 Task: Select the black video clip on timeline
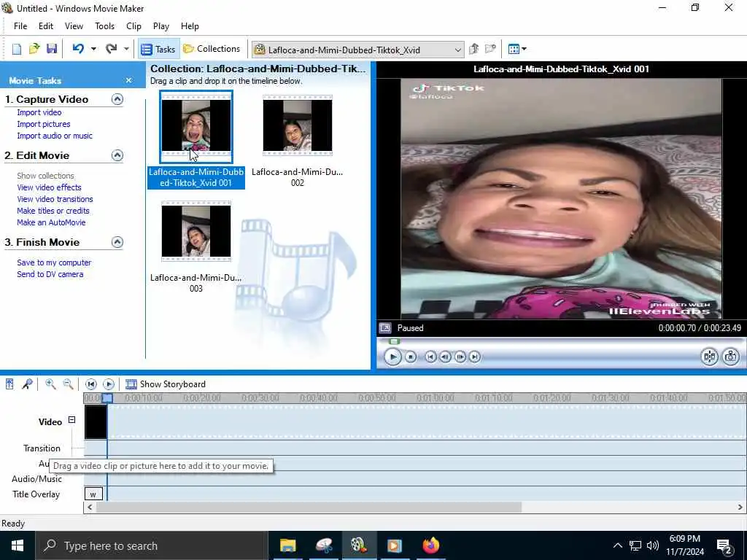click(x=96, y=422)
